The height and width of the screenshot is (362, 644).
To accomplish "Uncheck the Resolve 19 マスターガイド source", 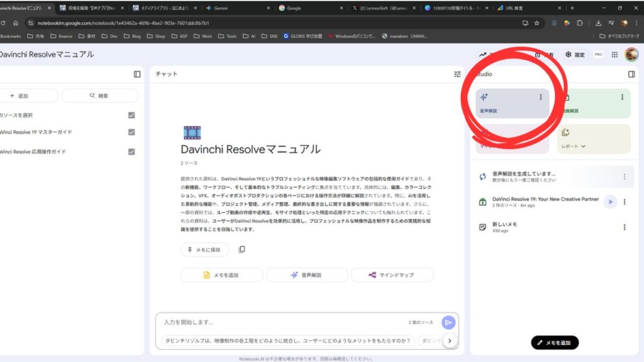I will tap(131, 132).
